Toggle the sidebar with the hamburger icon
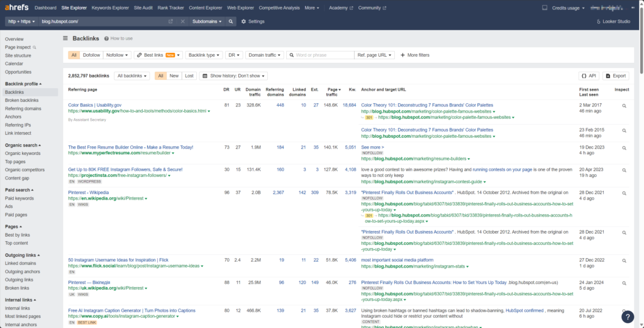The width and height of the screenshot is (644, 328). (65, 38)
